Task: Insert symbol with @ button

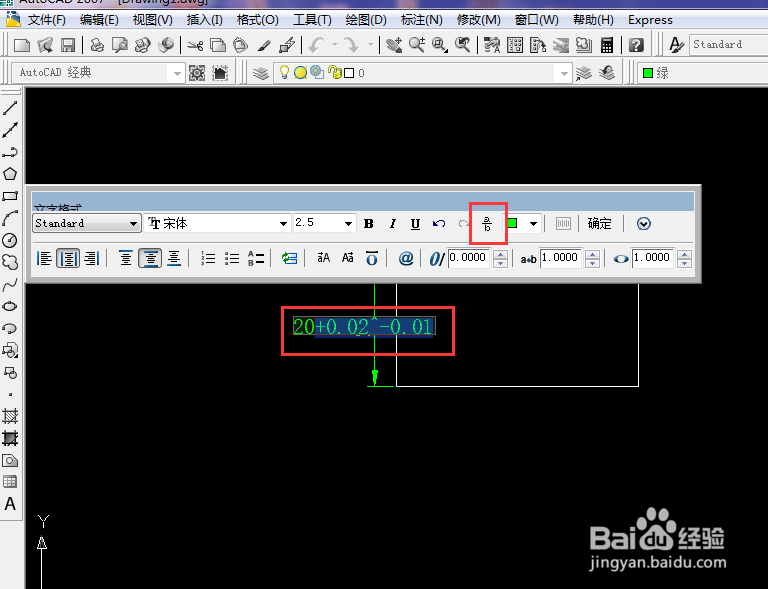Action: (x=406, y=258)
